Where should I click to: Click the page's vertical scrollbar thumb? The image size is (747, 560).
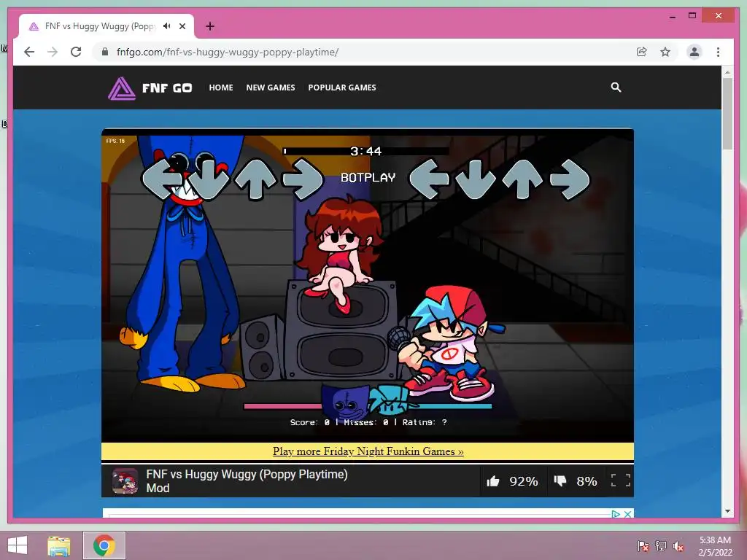(x=727, y=113)
